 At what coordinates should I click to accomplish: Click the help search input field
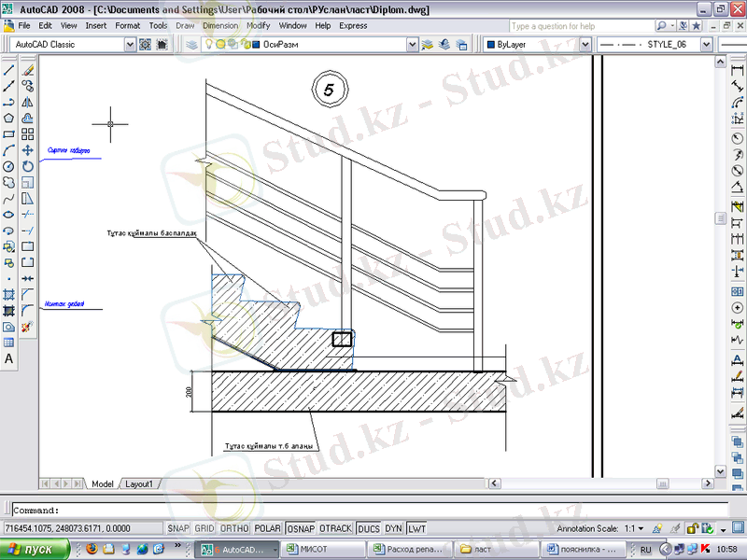[x=580, y=26]
